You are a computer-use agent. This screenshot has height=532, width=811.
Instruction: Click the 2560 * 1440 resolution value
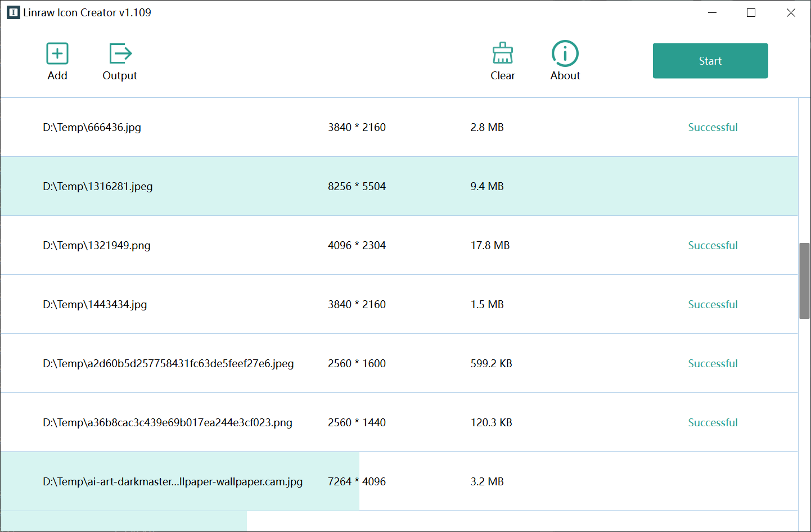[x=357, y=422]
